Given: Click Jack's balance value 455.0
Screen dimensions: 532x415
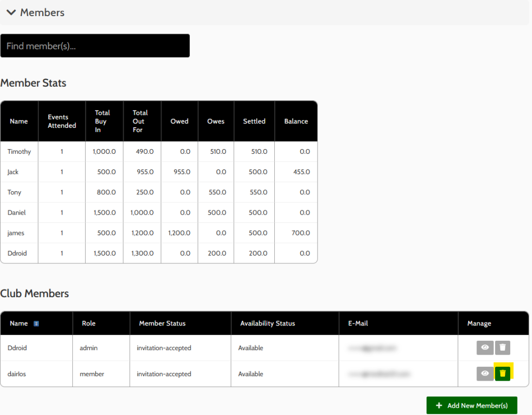Looking at the screenshot, I should click(x=301, y=172).
